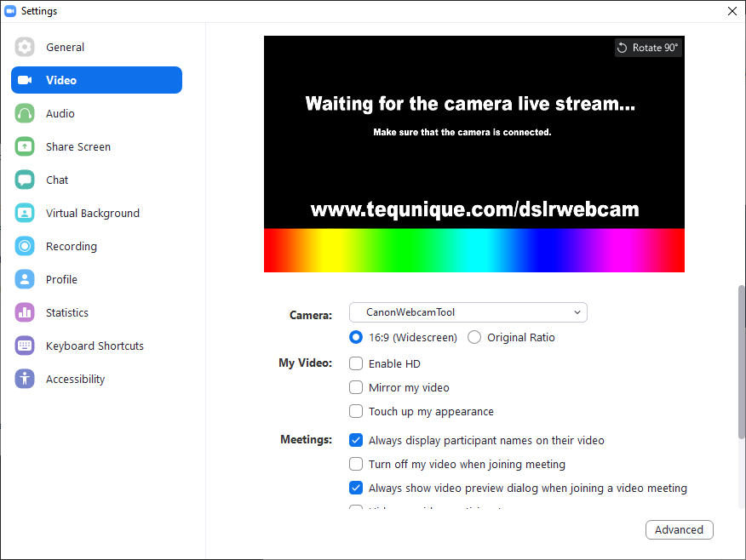
Task: Open Accessibility section label
Action: pyautogui.click(x=75, y=380)
